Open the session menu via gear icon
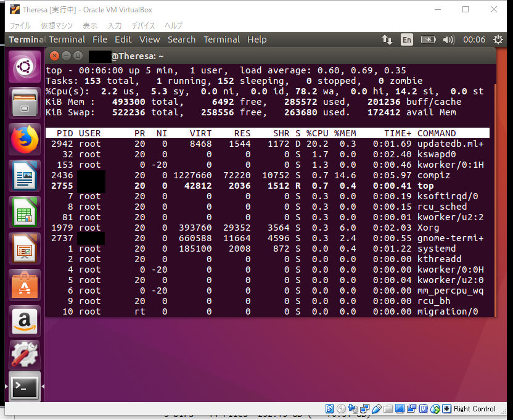This screenshot has height=420, width=513. click(498, 39)
